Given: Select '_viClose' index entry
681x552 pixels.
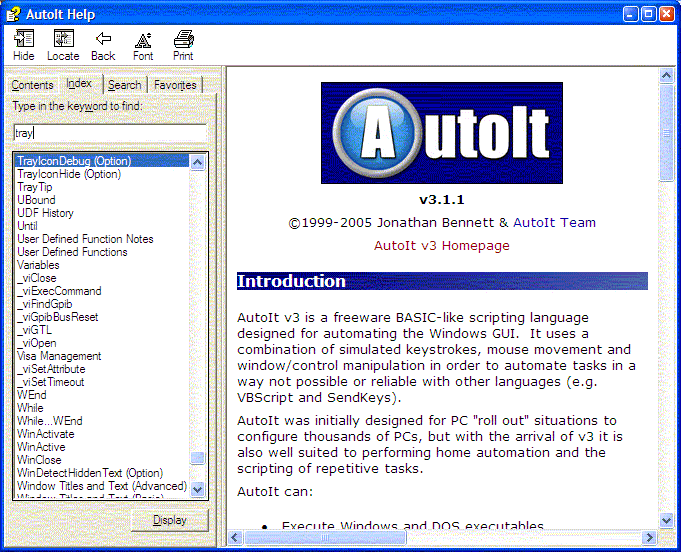Looking at the screenshot, I should pyautogui.click(x=36, y=278).
